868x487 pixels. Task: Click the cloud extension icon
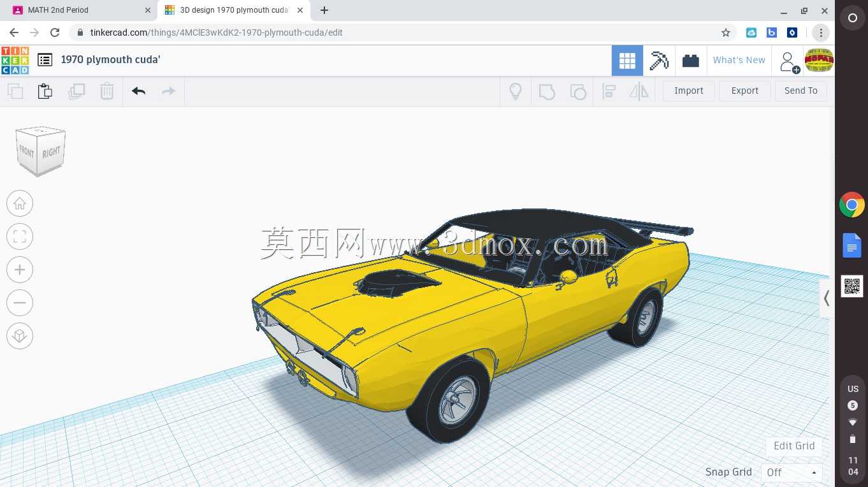tap(751, 33)
